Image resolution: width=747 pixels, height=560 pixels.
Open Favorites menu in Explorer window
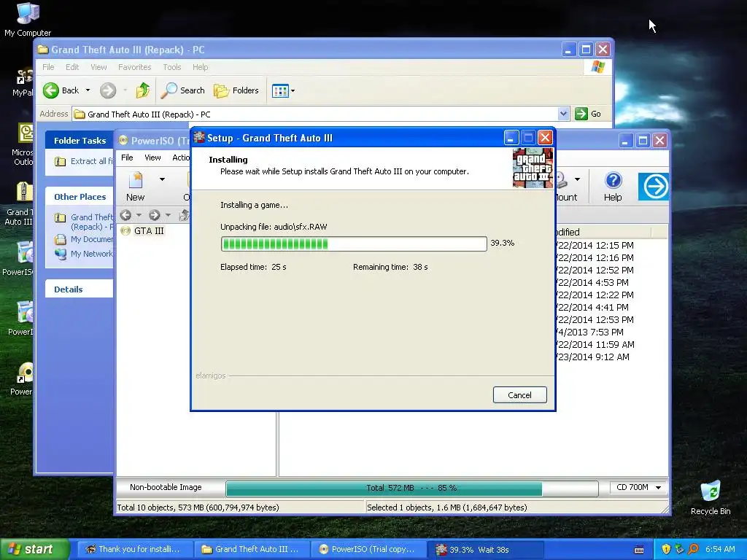click(134, 67)
